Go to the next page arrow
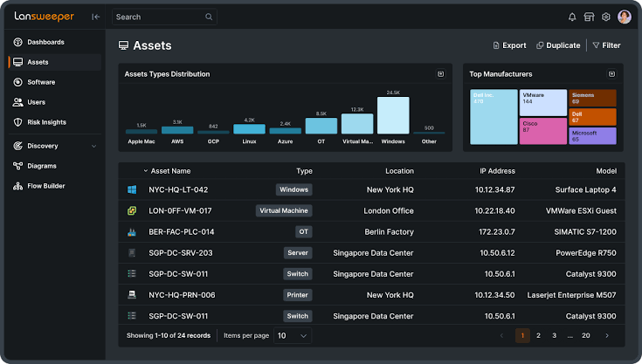 tap(607, 336)
